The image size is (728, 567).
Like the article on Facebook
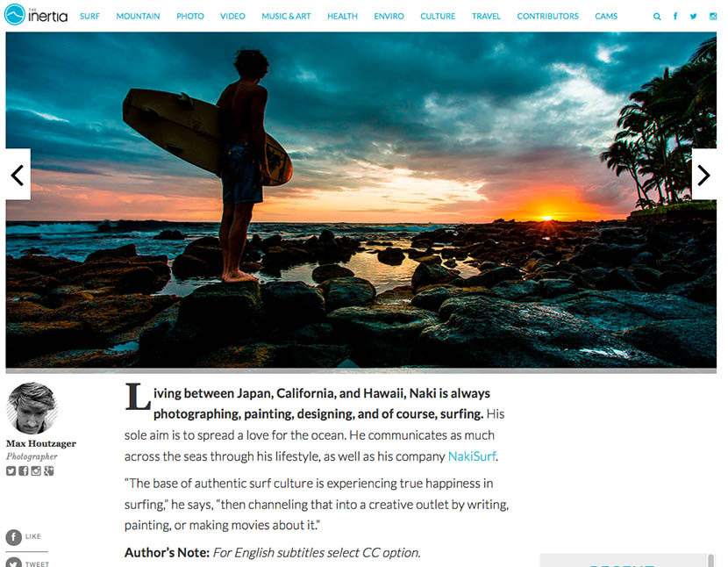(x=23, y=537)
